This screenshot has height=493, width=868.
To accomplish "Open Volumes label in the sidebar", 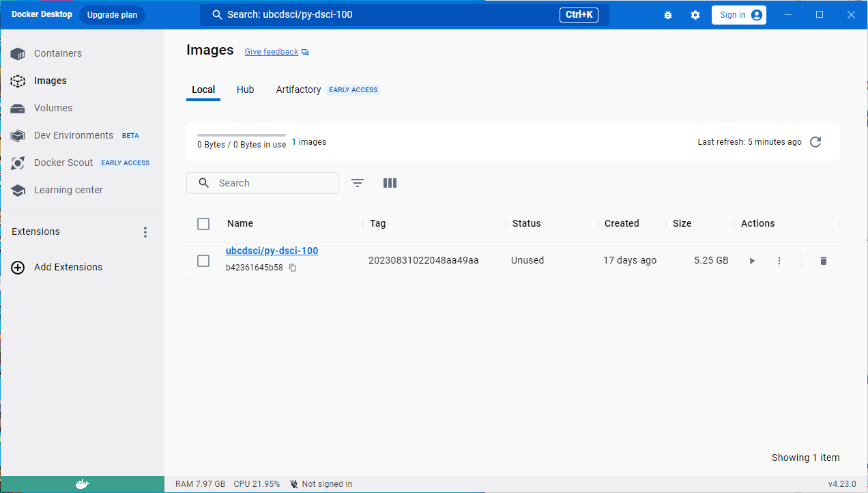I will tap(53, 108).
